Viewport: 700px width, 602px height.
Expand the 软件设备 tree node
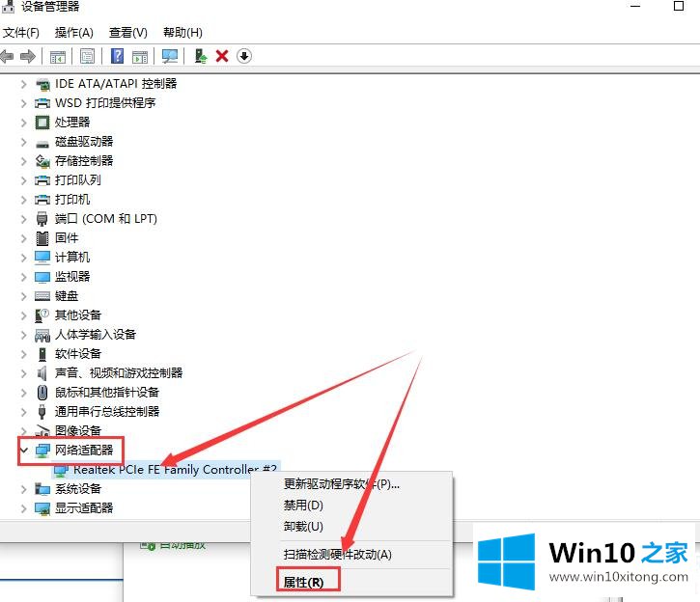click(24, 354)
